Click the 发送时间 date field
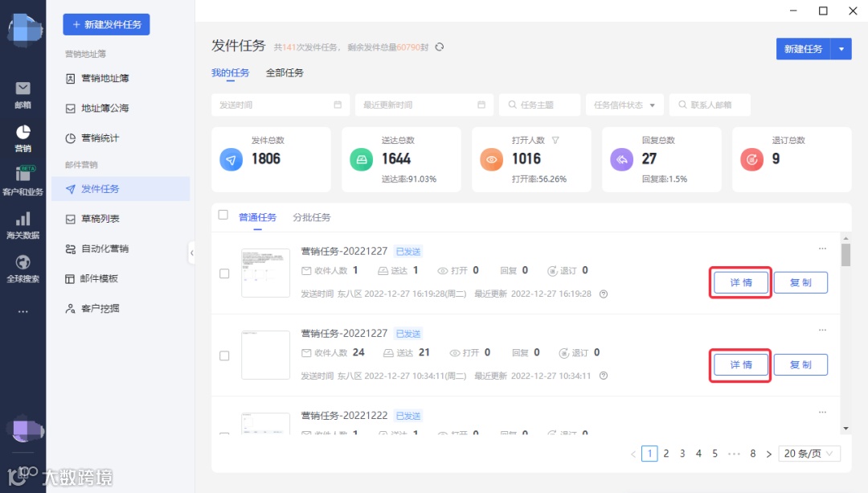Viewport: 868px width, 493px height. click(280, 105)
